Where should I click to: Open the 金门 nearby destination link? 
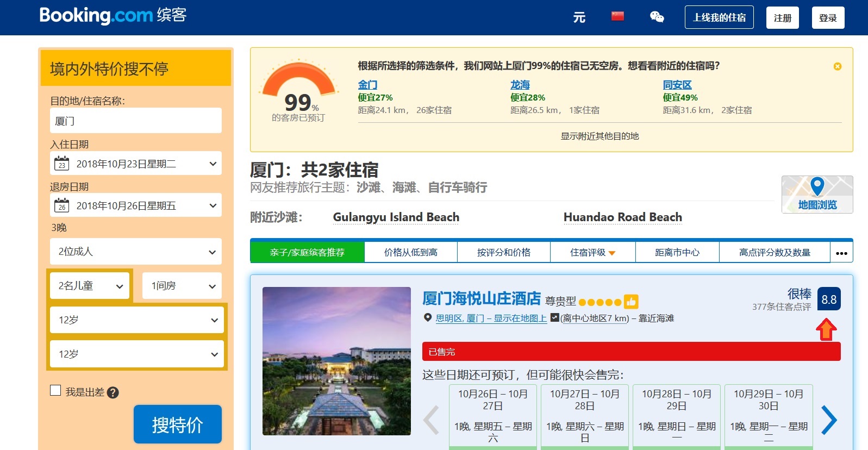367,85
